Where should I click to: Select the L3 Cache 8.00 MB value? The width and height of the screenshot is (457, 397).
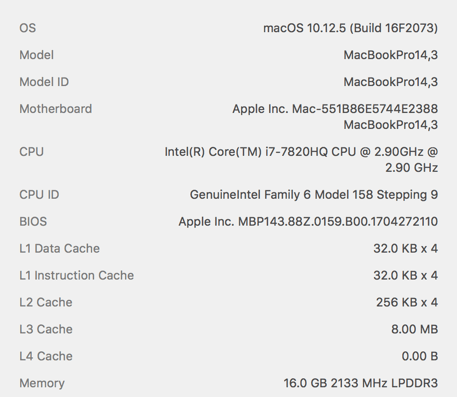pos(414,330)
